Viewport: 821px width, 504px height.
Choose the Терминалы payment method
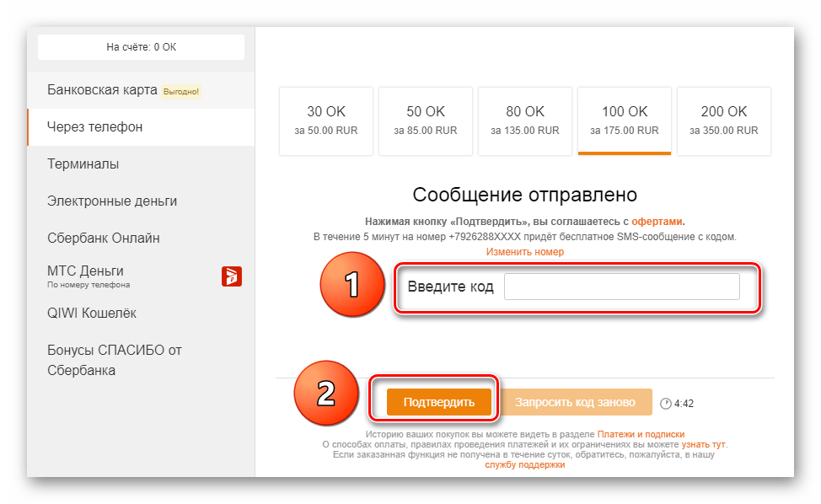tap(141, 164)
